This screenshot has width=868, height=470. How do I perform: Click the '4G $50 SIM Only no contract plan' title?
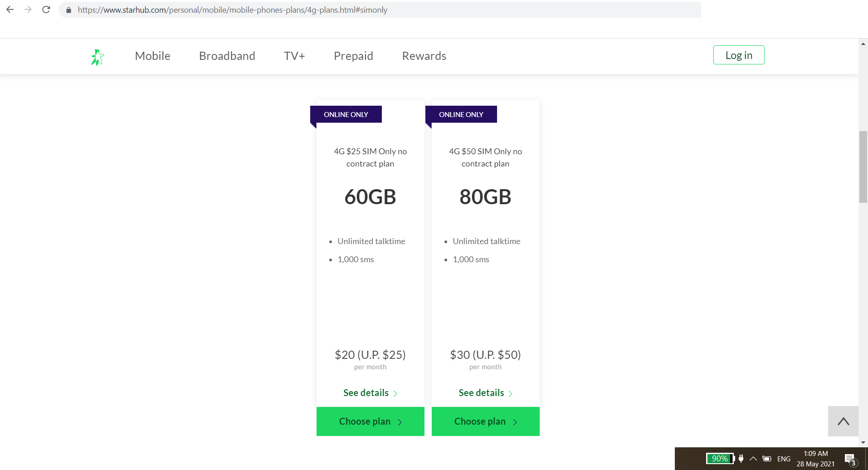pyautogui.click(x=485, y=157)
